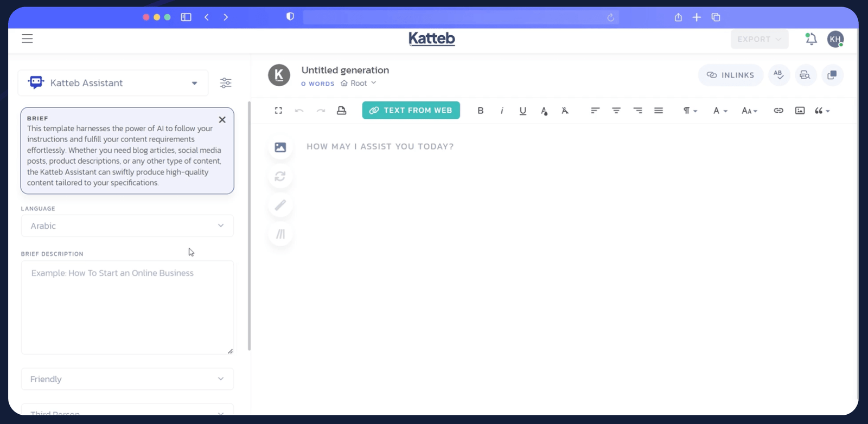Open the text color picker
The image size is (868, 424).
544,111
